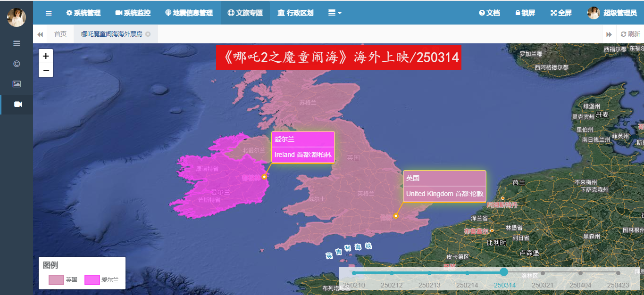Screen dimensions: 644x295
Task: Click 荷兰 map label
Action: [519, 182]
